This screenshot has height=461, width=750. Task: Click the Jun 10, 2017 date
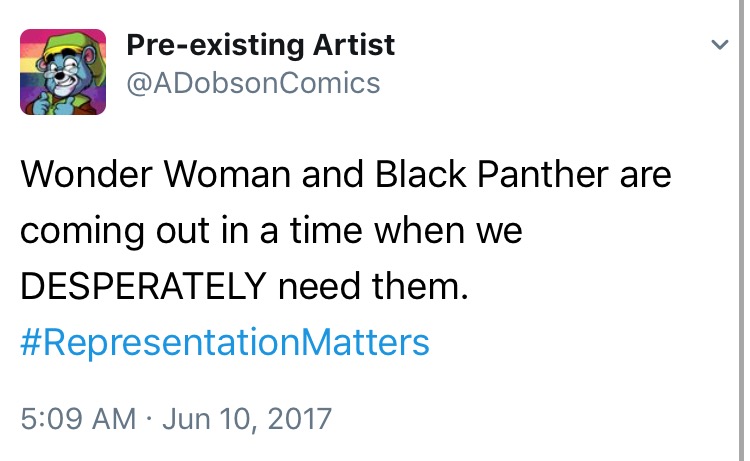[247, 419]
